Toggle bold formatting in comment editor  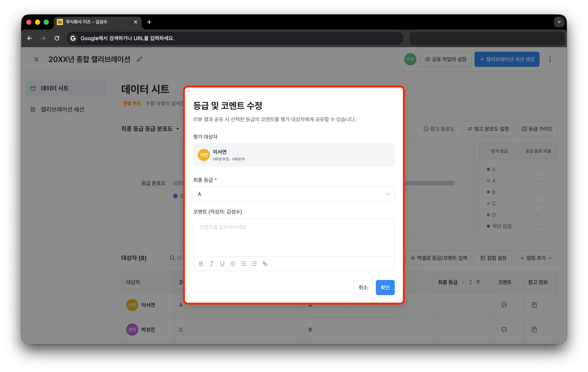coord(201,264)
